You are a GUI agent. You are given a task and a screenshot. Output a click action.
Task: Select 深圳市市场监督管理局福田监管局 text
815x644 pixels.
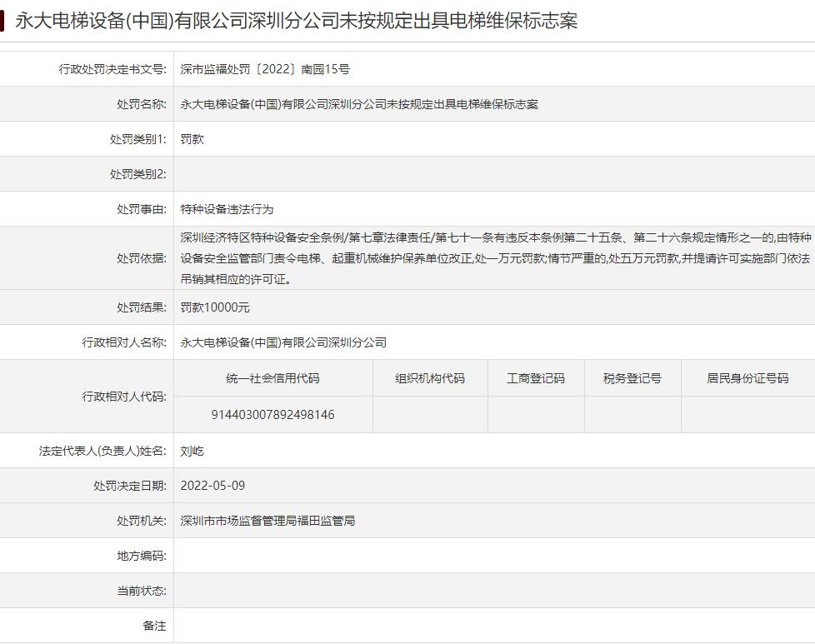pos(267,521)
